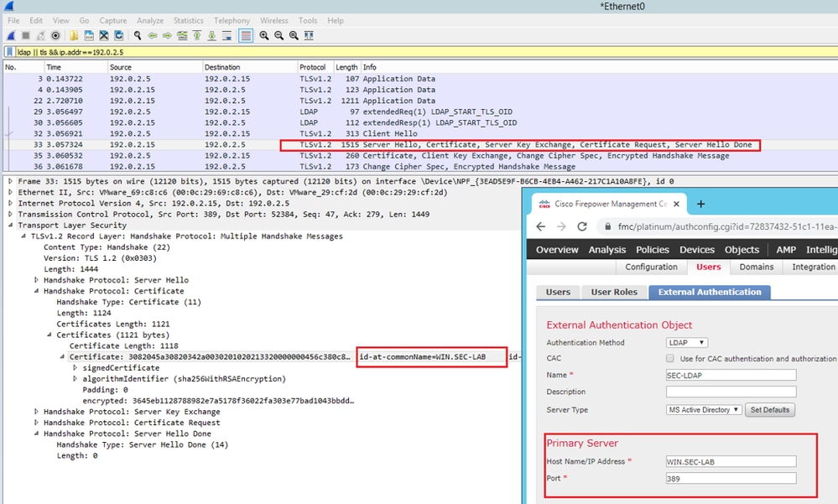This screenshot has height=504, width=838.
Task: Close this capture file icon
Action: [x=104, y=36]
